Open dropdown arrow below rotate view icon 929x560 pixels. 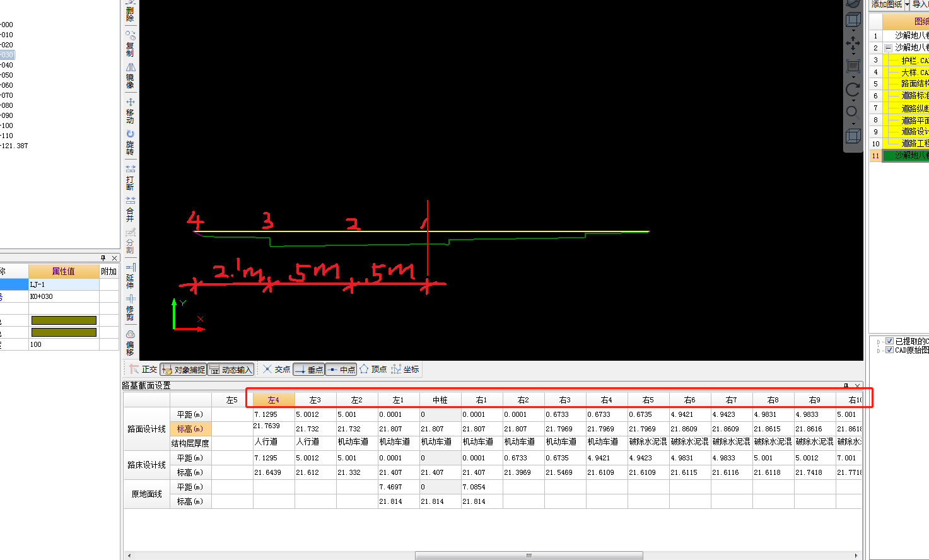click(853, 100)
